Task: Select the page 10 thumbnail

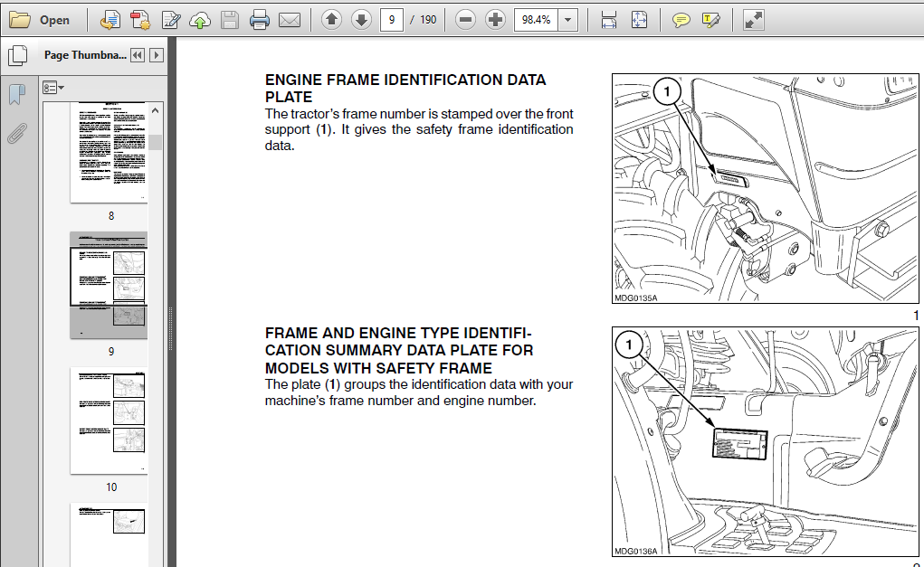Action: pos(109,421)
